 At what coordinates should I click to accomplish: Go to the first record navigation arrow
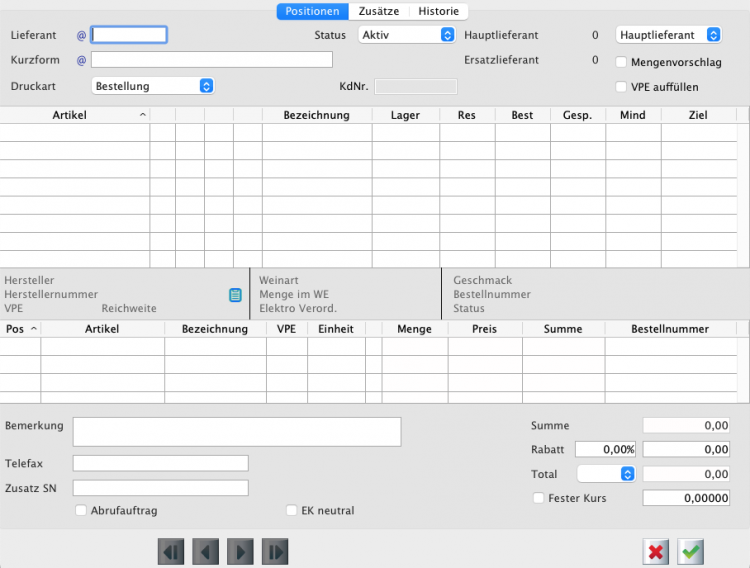tap(171, 552)
